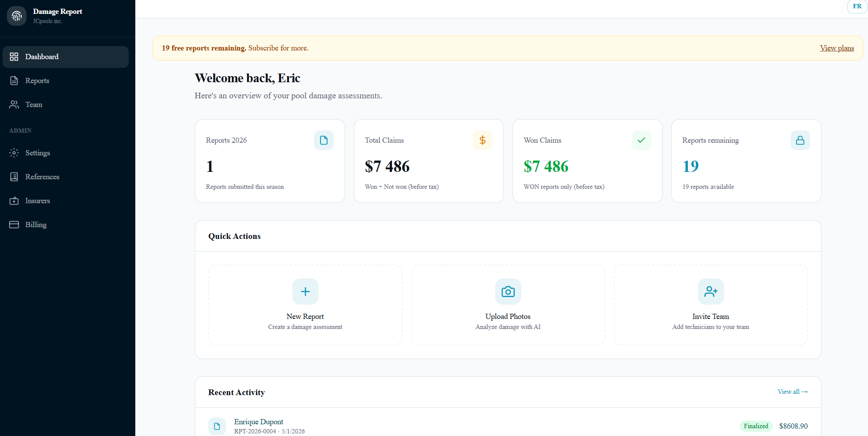868x436 pixels.
Task: Click the Quick Actions heading
Action: [235, 236]
